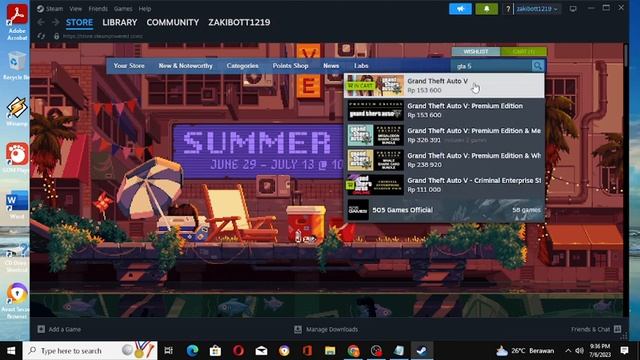Open the green notifications bell
The height and width of the screenshot is (360, 640).
pyautogui.click(x=486, y=9)
